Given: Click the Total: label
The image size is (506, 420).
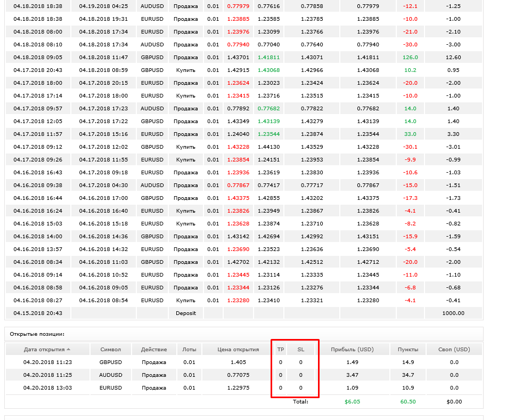Looking at the screenshot, I should [x=300, y=401].
